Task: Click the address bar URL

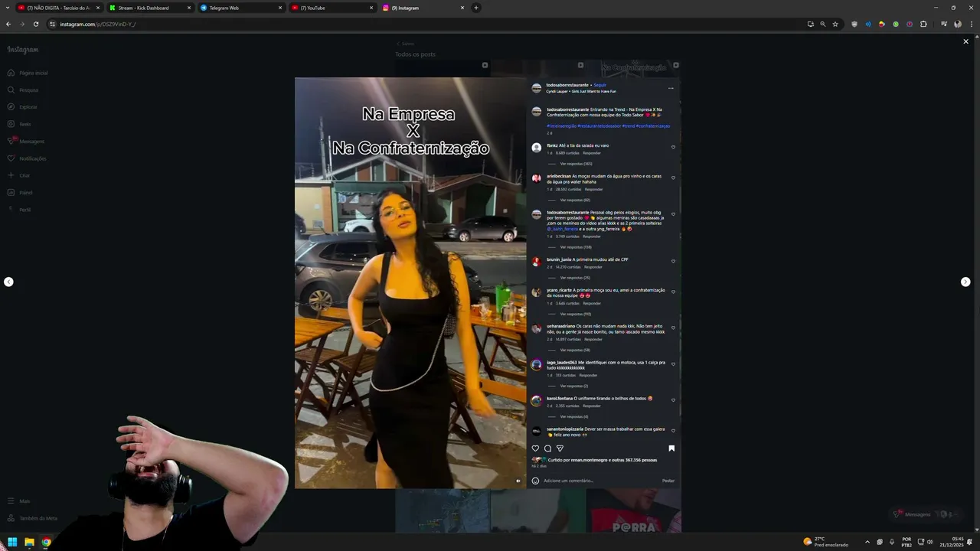Action: pos(98,24)
